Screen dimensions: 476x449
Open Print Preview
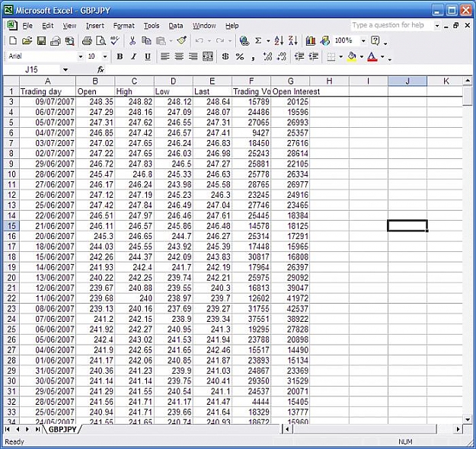(x=101, y=40)
